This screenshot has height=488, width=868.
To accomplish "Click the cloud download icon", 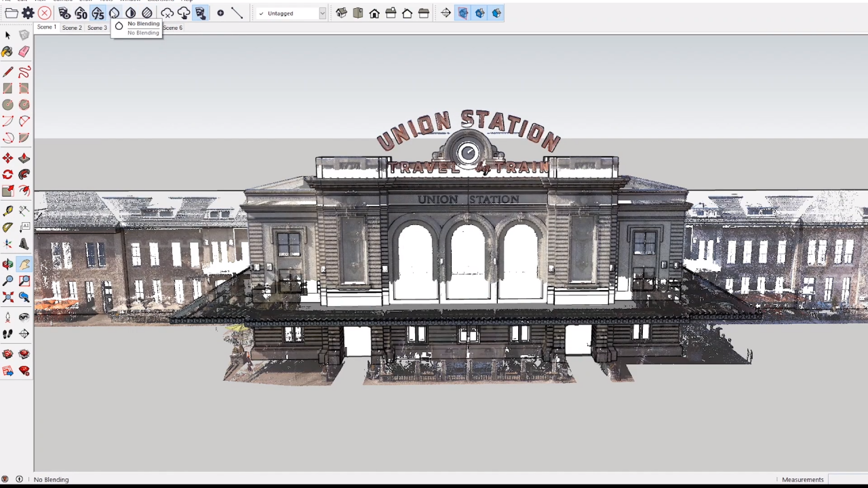I will pos(183,13).
